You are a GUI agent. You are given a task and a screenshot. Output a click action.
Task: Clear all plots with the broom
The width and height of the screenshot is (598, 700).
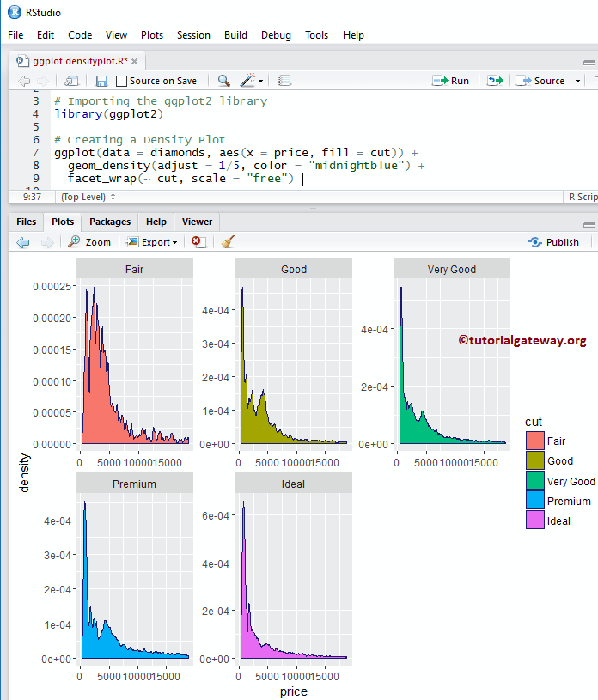227,242
